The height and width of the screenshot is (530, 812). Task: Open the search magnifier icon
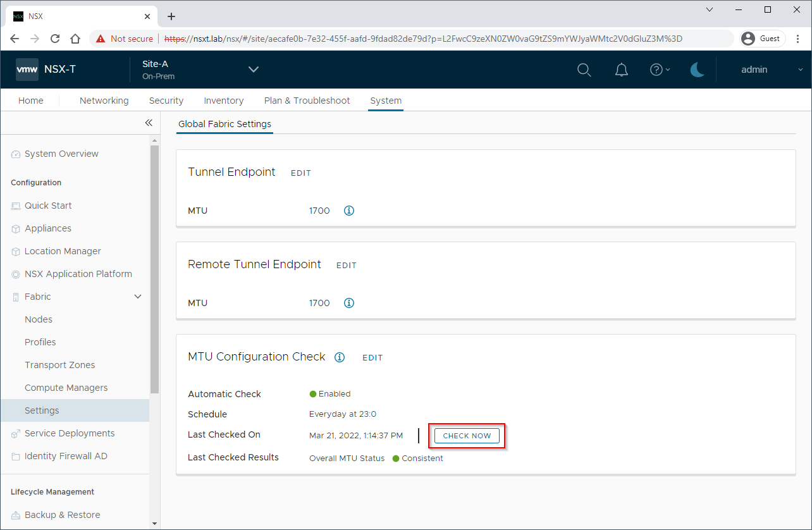click(x=584, y=70)
